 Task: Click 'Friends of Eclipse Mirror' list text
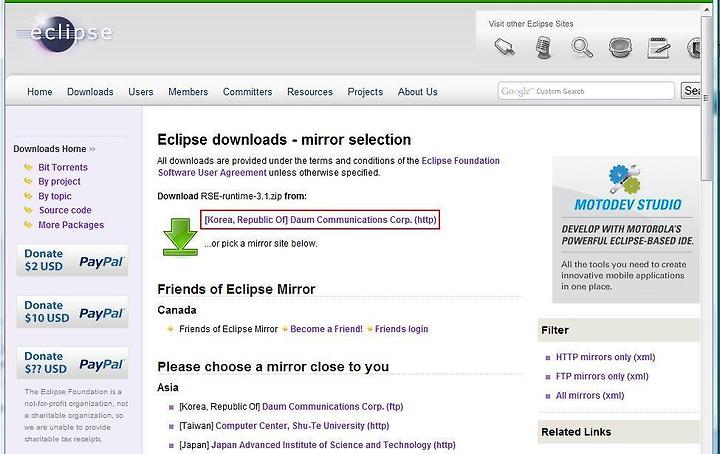click(228, 329)
